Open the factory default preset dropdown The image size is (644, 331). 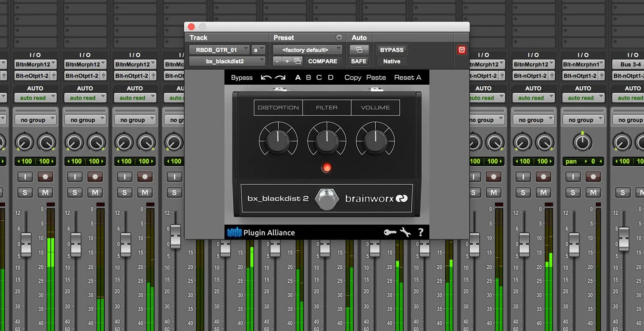point(308,50)
